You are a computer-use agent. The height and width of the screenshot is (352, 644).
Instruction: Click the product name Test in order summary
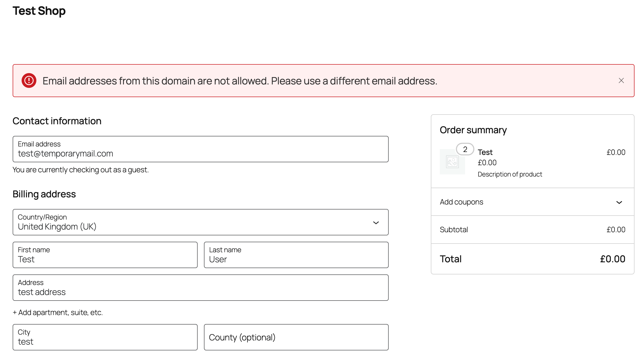click(485, 152)
